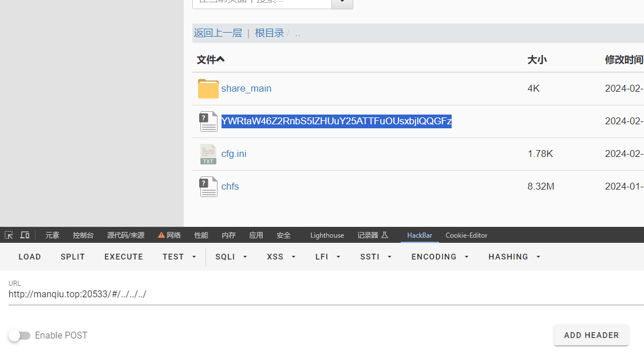
Task: Toggle the Enable POST switch
Action: point(19,336)
